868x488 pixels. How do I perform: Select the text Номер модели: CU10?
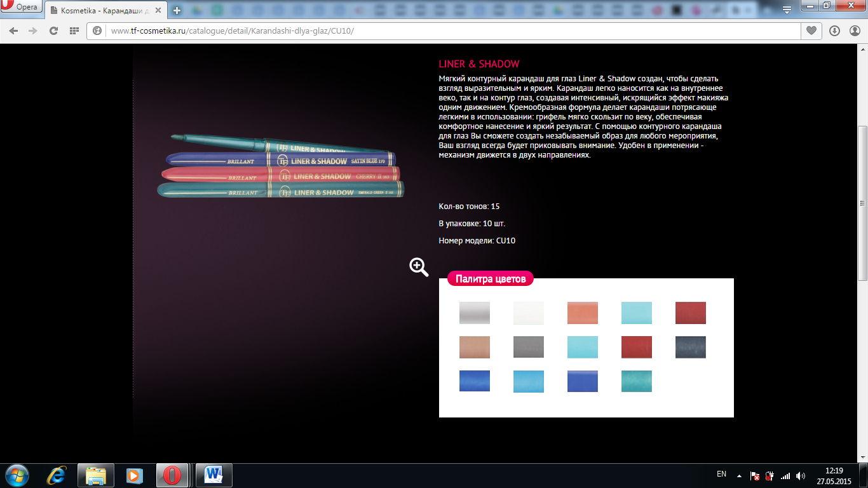pyautogui.click(x=477, y=241)
